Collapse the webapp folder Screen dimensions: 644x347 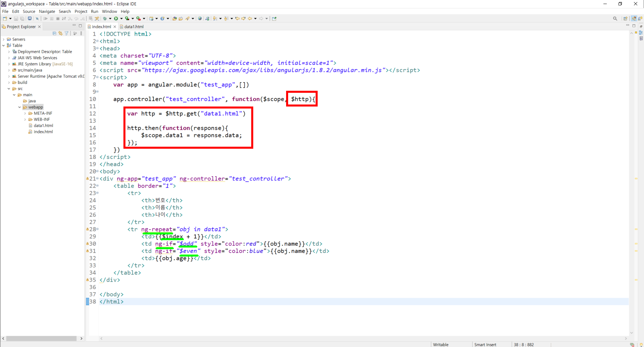[x=19, y=107]
